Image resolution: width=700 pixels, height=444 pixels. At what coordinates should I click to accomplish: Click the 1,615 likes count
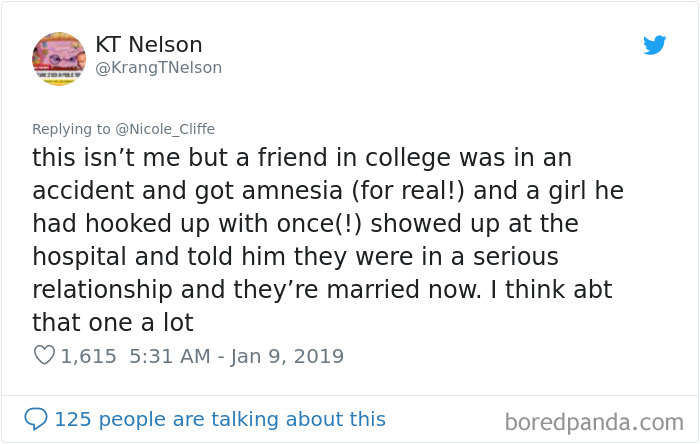click(x=88, y=356)
